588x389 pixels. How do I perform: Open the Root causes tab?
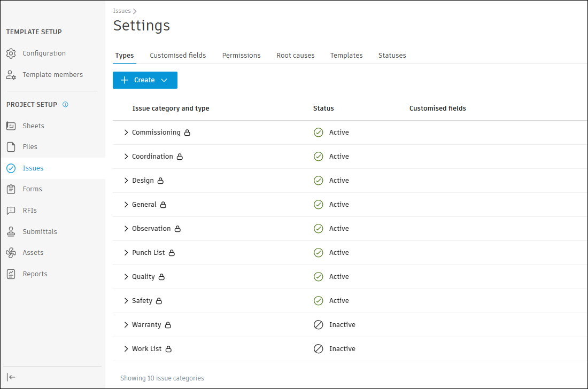[295, 56]
